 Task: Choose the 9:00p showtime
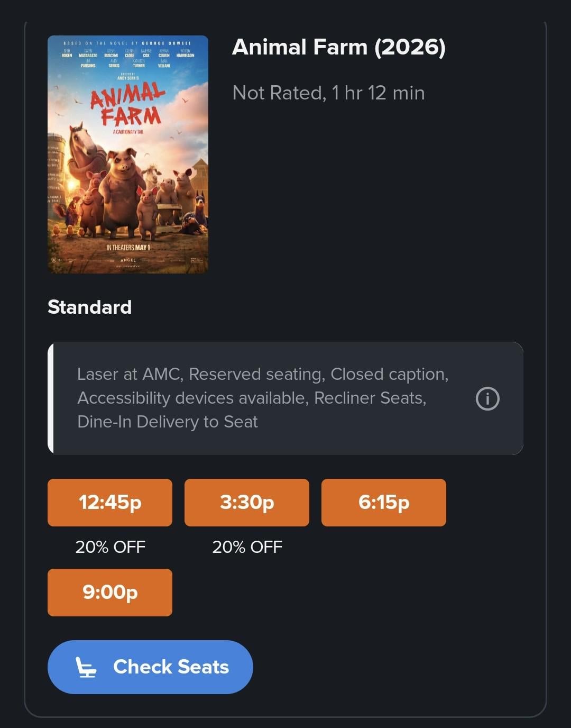[110, 592]
